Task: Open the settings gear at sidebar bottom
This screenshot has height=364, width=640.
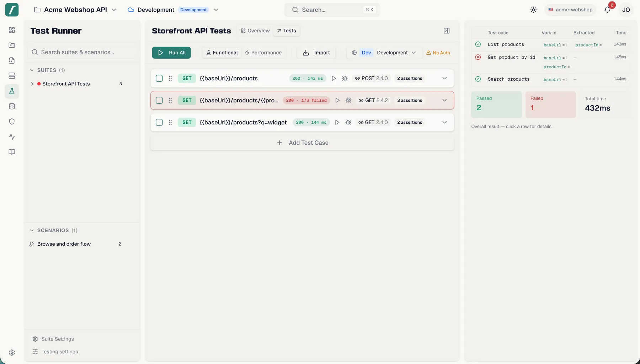Action: (12, 353)
